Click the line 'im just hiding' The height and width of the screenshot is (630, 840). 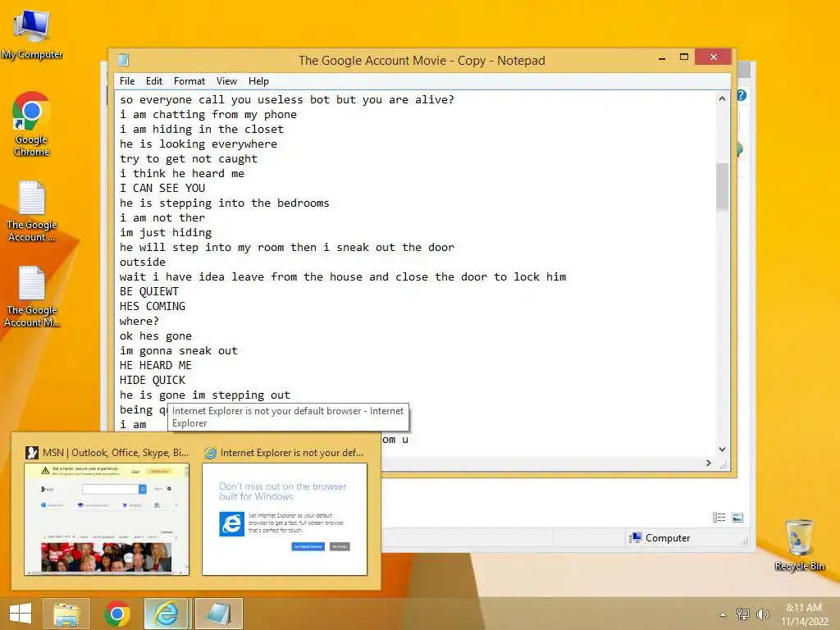pyautogui.click(x=166, y=232)
